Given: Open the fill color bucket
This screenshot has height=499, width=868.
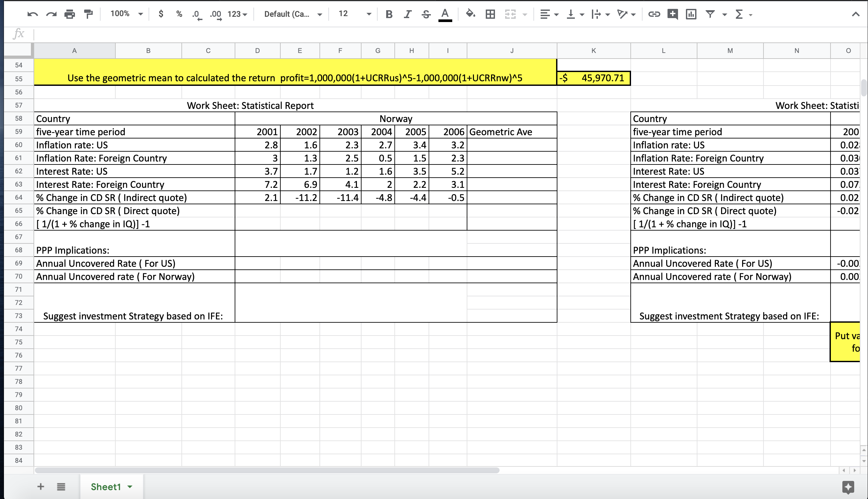Looking at the screenshot, I should click(470, 14).
